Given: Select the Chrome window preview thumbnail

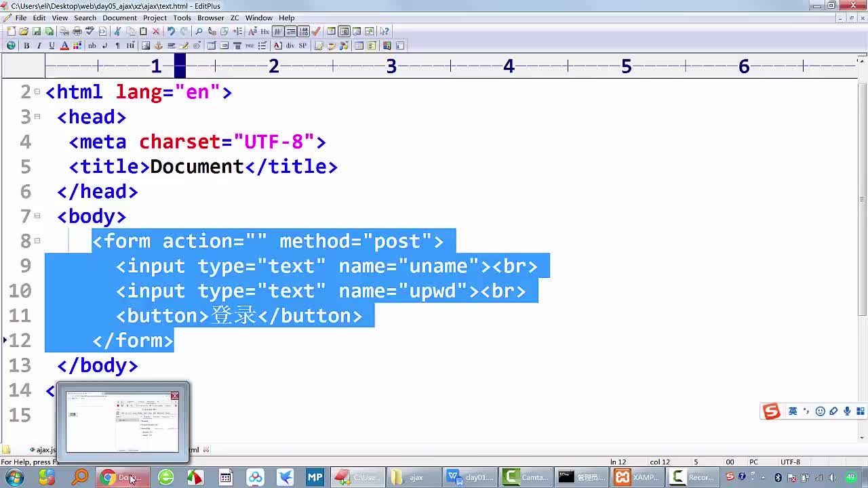Looking at the screenshot, I should click(122, 422).
